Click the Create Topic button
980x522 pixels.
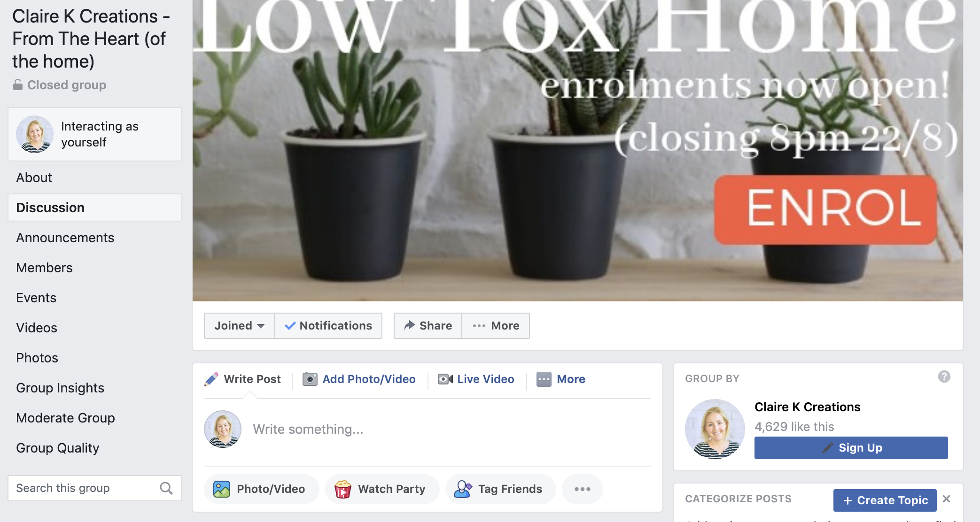pos(885,500)
